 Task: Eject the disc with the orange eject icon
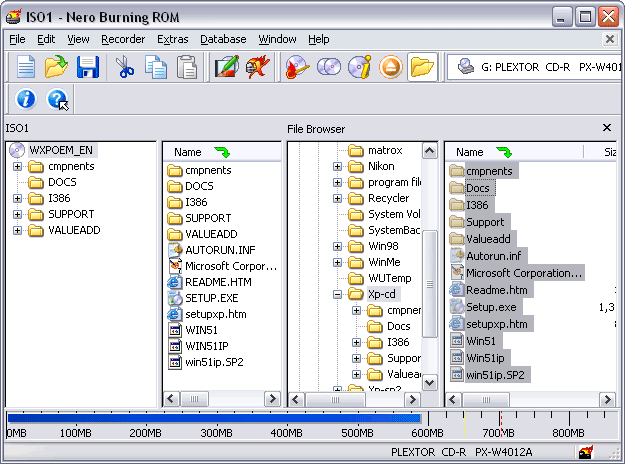point(391,67)
